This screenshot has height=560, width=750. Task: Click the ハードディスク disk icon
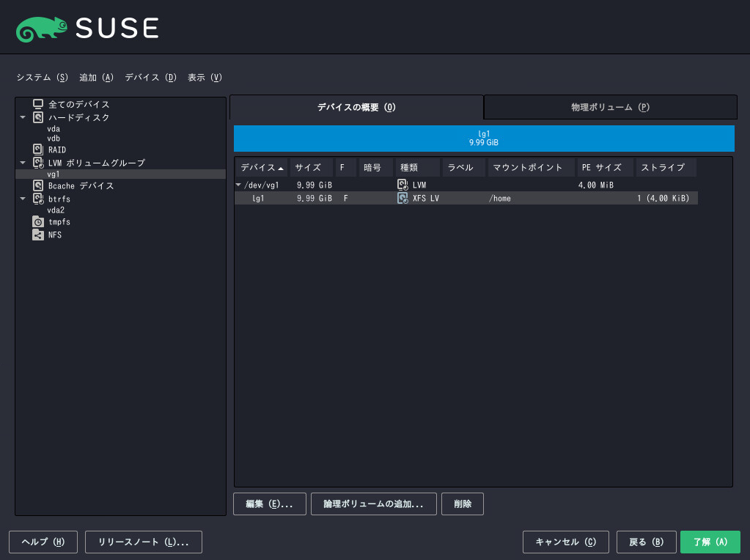pyautogui.click(x=38, y=117)
